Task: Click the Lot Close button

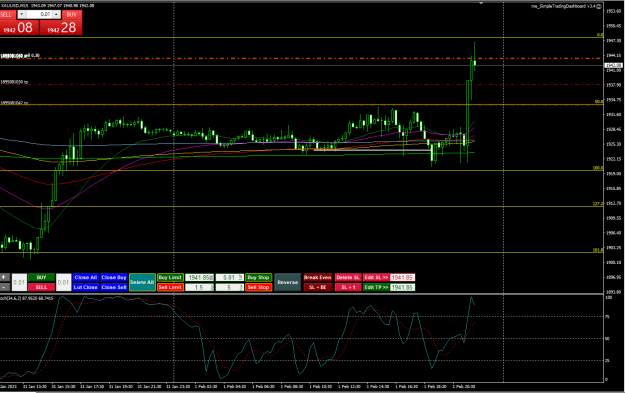Action: (86, 287)
